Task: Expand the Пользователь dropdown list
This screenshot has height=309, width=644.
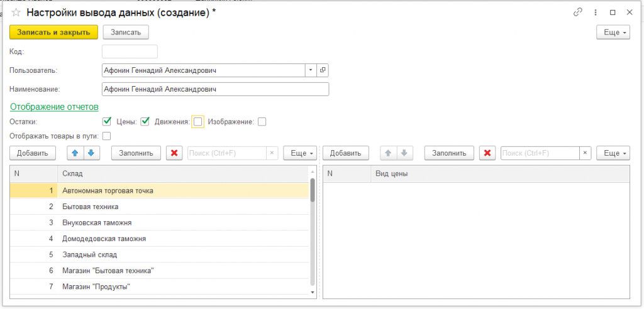Action: click(x=311, y=70)
